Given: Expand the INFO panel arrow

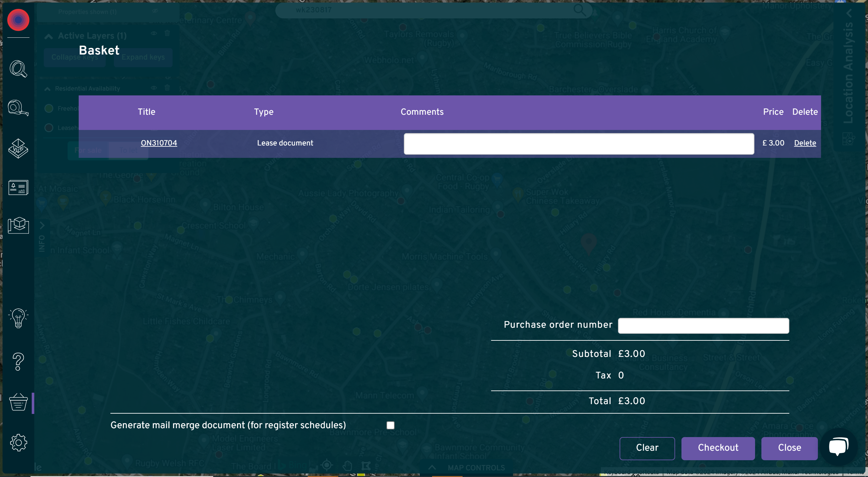Looking at the screenshot, I should pos(42,225).
